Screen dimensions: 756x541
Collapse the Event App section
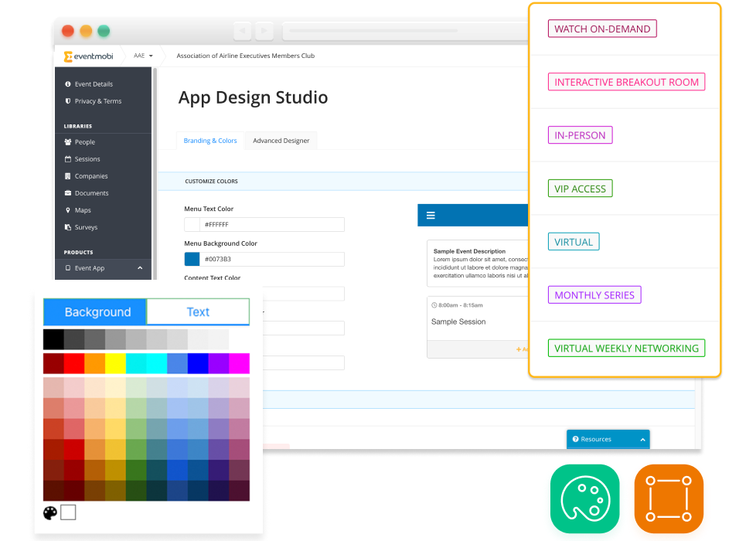(x=140, y=268)
